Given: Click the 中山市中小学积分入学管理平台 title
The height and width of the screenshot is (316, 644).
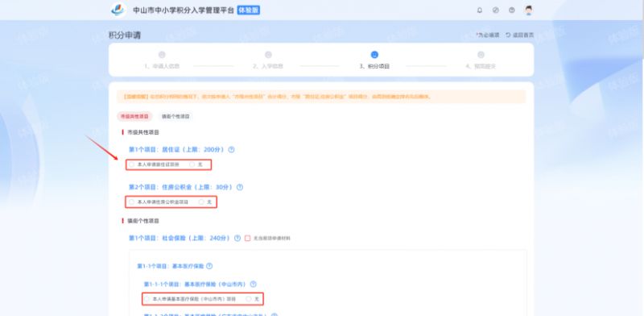Looking at the screenshot, I should pos(184,10).
